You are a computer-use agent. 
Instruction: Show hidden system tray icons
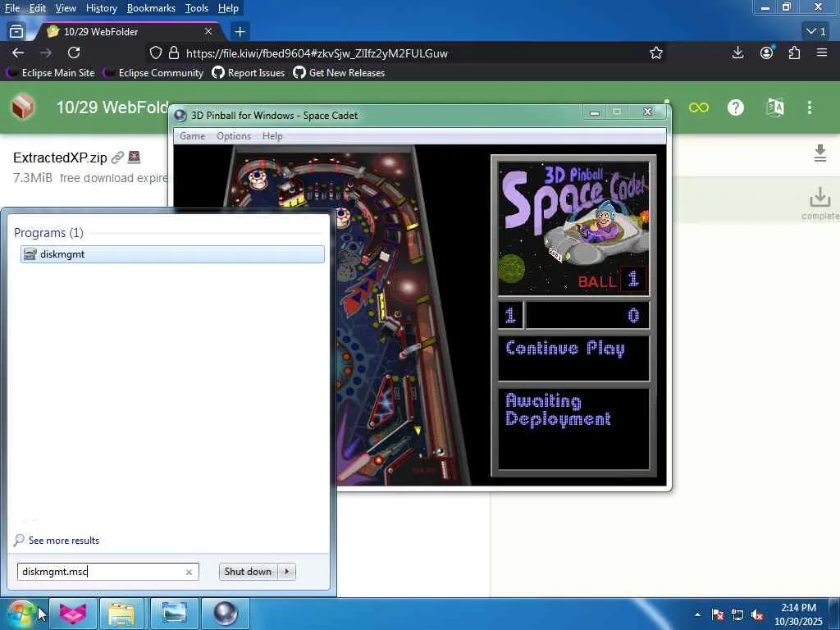[x=697, y=614]
